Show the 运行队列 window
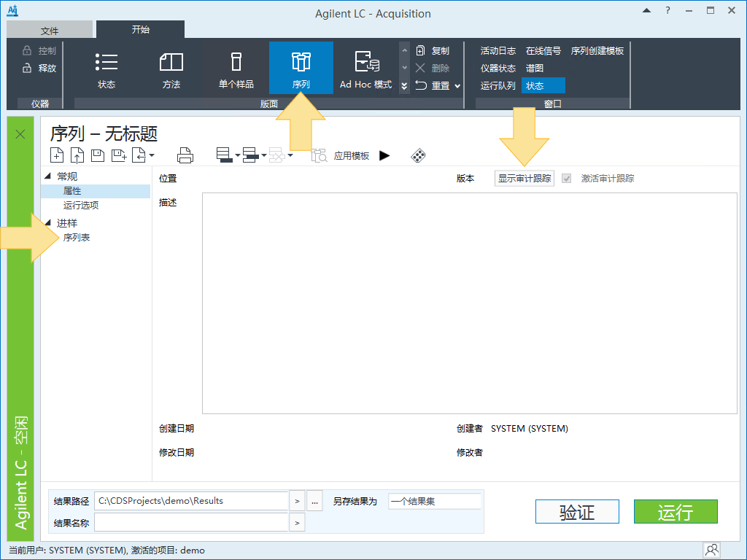Image resolution: width=747 pixels, height=560 pixels. 498,86
